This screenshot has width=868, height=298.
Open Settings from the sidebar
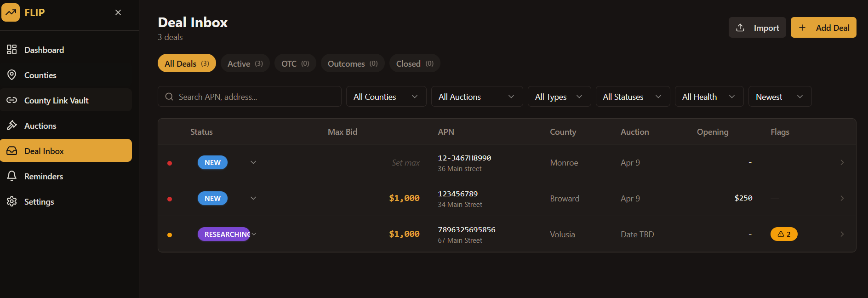point(66,201)
